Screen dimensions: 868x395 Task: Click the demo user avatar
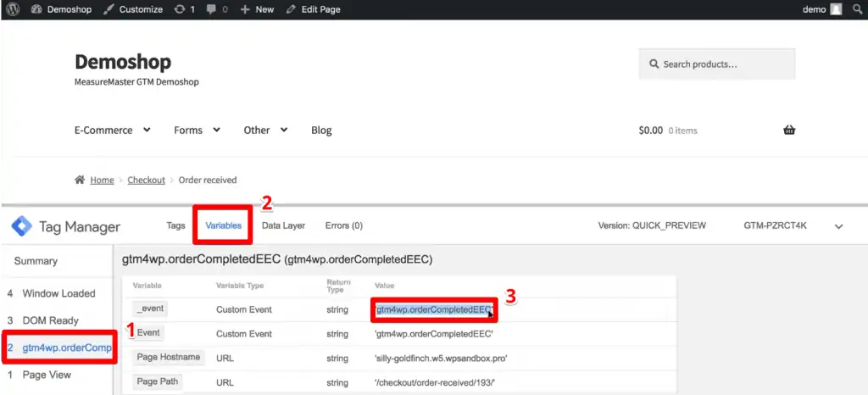coord(836,9)
